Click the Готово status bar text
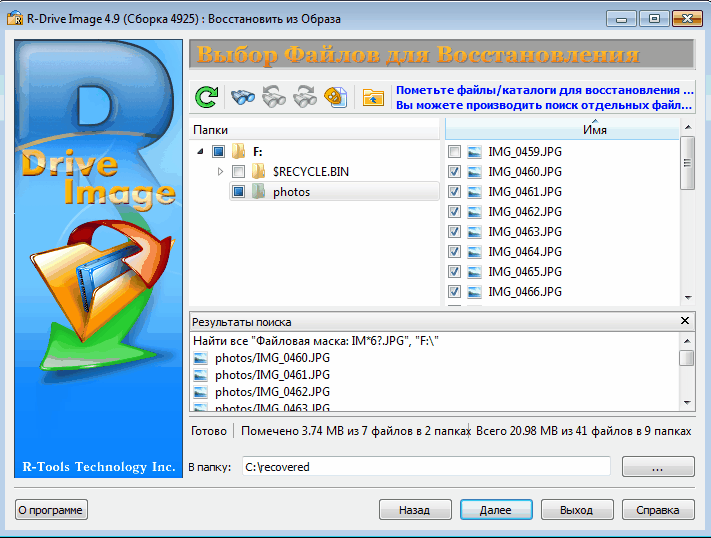711x538 pixels. (209, 431)
